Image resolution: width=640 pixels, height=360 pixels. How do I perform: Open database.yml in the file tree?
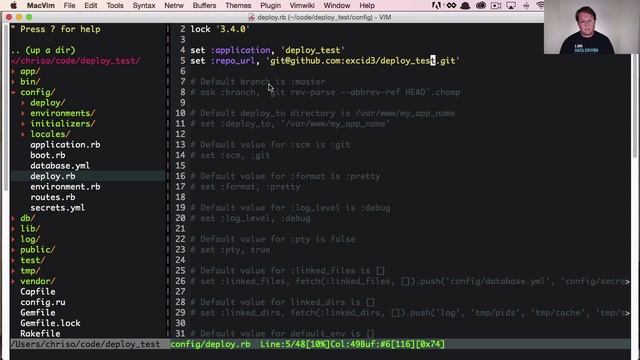(x=60, y=166)
